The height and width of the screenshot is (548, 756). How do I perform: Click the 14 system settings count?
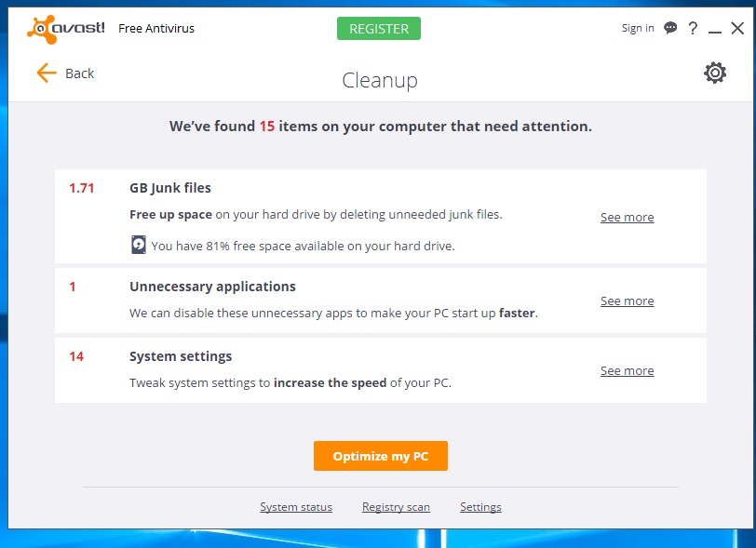click(x=76, y=356)
